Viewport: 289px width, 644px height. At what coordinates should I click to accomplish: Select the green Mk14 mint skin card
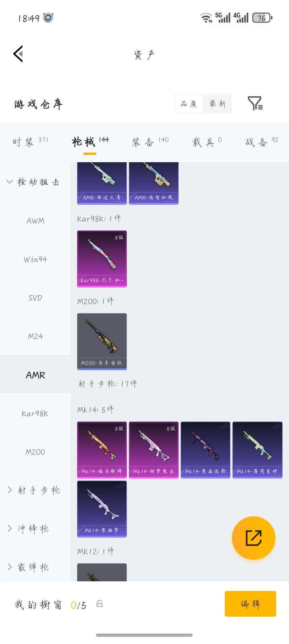click(257, 450)
